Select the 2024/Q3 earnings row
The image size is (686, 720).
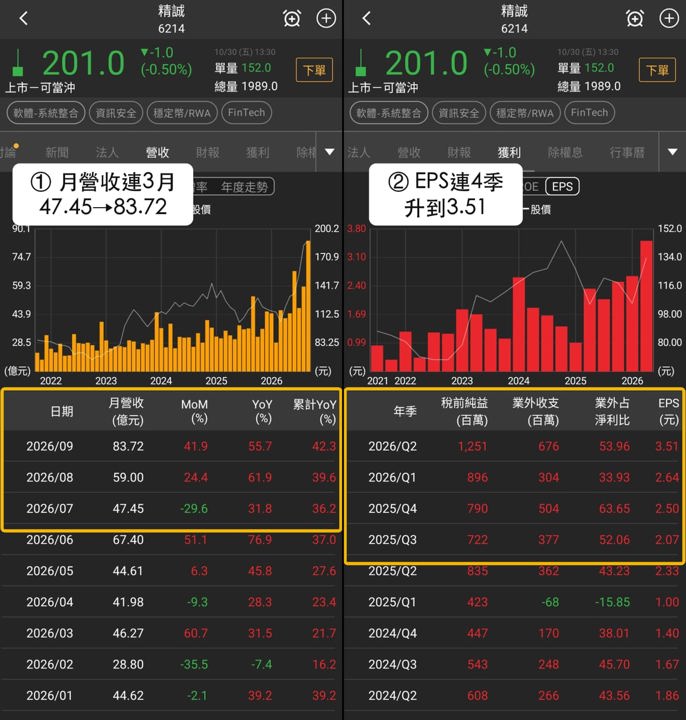point(514,664)
